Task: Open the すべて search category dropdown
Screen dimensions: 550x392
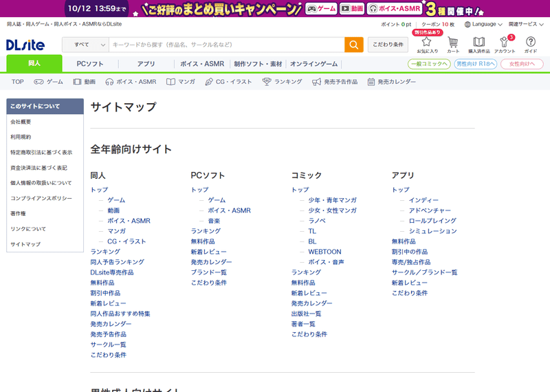Action: tap(85, 45)
